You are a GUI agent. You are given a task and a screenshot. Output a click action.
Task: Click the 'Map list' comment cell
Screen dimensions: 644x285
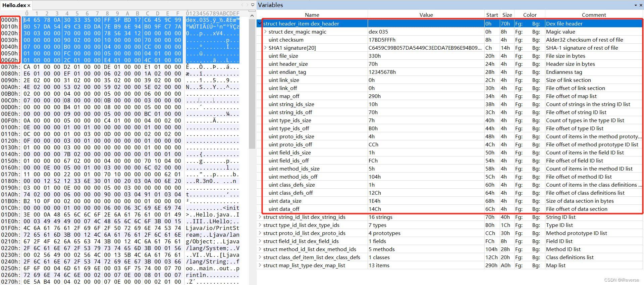594,265
